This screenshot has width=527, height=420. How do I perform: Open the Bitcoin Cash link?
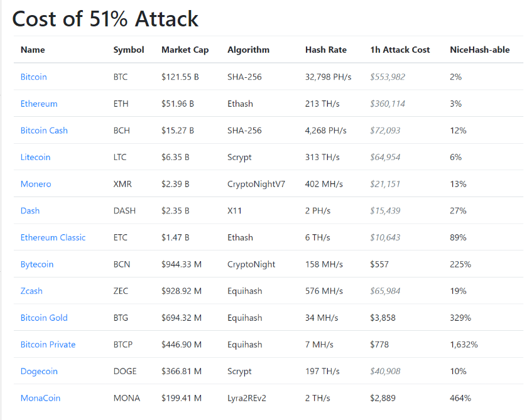pos(44,131)
